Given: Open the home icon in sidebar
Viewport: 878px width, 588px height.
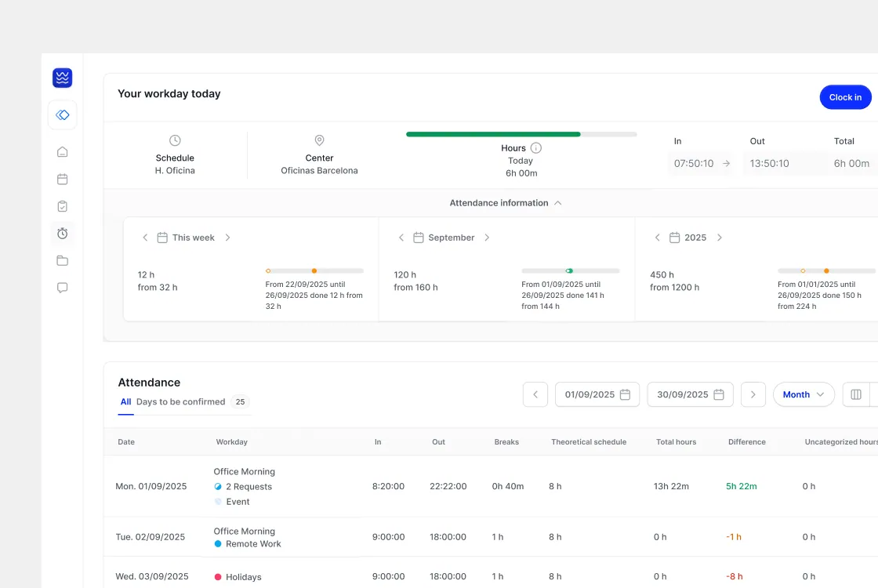Looking at the screenshot, I should (62, 152).
